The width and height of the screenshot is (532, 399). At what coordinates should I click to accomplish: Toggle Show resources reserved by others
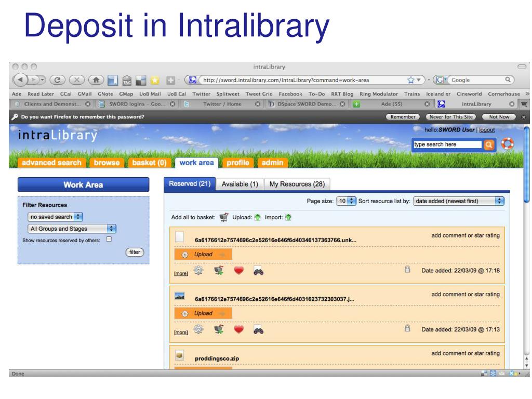pos(109,239)
